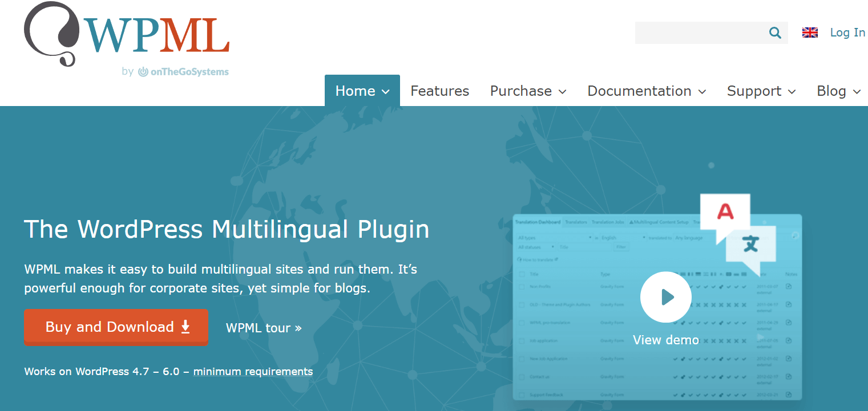Click the search magnifier icon
Image resolution: width=868 pixels, height=411 pixels.
coord(774,32)
